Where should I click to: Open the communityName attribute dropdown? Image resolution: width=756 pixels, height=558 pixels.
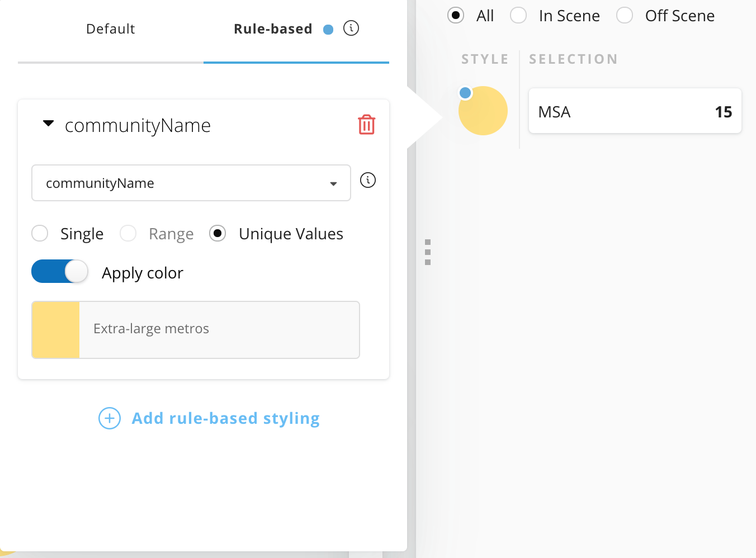click(x=191, y=183)
